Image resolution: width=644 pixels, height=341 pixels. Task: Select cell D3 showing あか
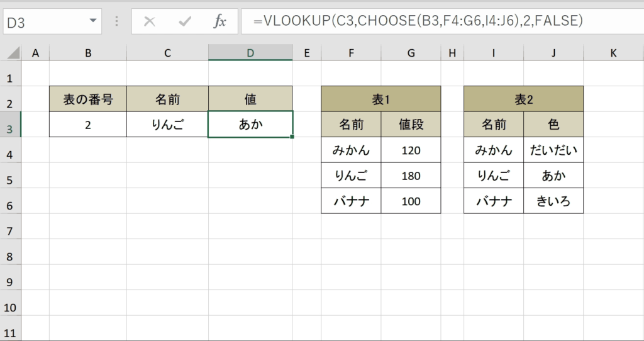pyautogui.click(x=250, y=124)
